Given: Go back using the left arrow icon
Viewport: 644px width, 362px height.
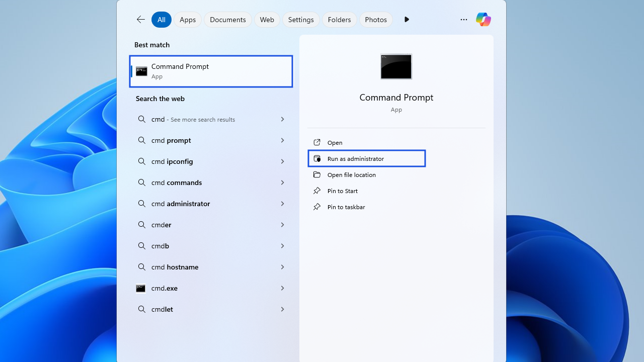Looking at the screenshot, I should [x=141, y=20].
